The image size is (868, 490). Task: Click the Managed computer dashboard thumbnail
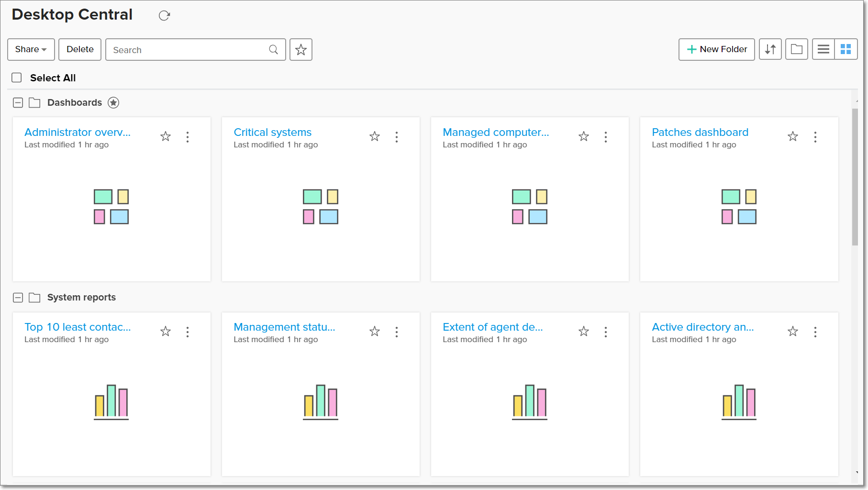pos(530,207)
